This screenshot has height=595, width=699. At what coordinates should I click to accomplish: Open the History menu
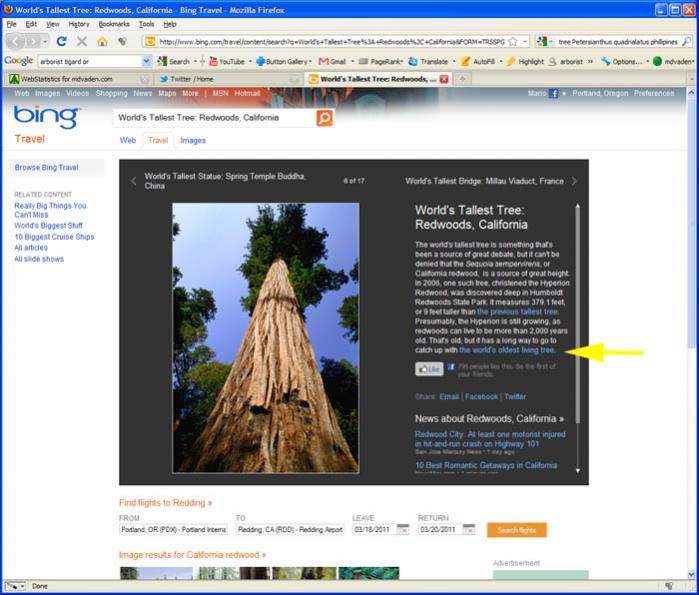coord(80,23)
